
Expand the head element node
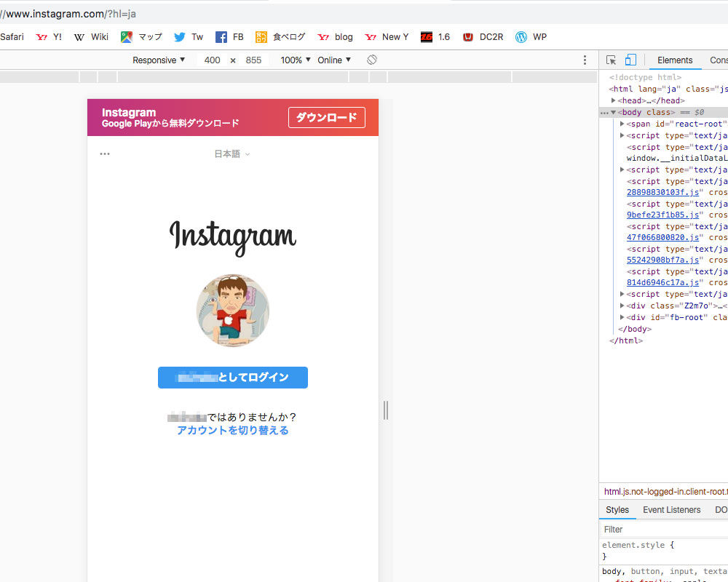click(x=613, y=100)
